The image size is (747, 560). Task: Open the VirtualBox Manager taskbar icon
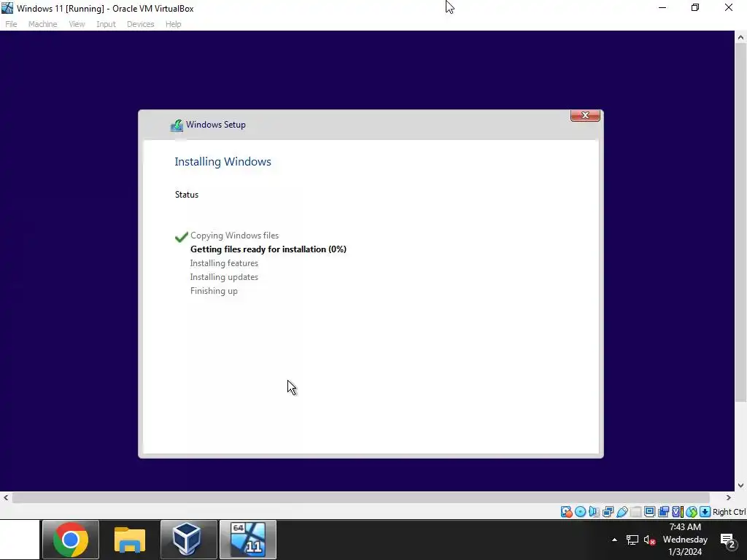189,540
